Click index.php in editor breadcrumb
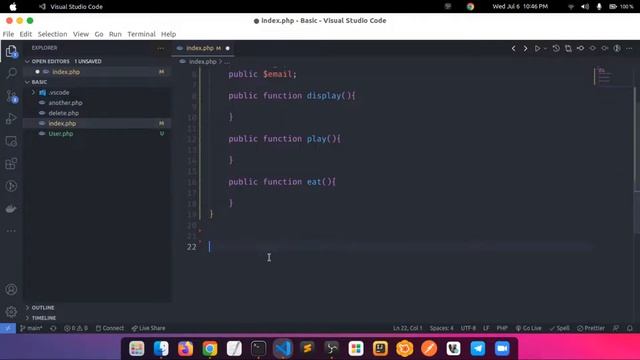The width and height of the screenshot is (640, 360). [x=202, y=62]
